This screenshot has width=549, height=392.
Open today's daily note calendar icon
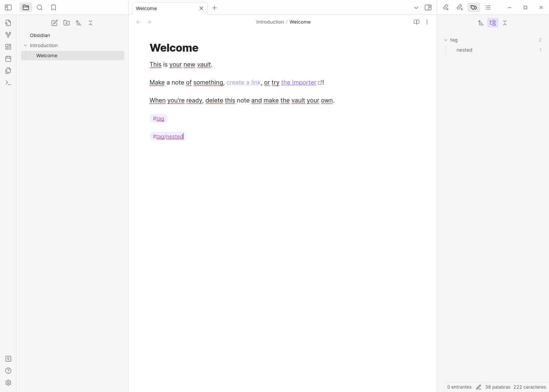pyautogui.click(x=8, y=59)
